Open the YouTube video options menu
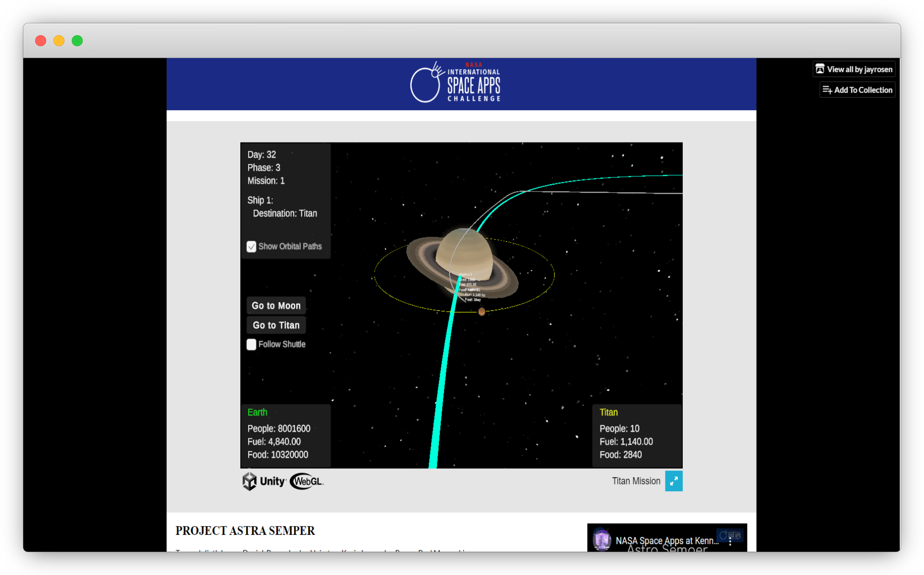Image resolution: width=924 pixels, height=575 pixels. tap(730, 541)
